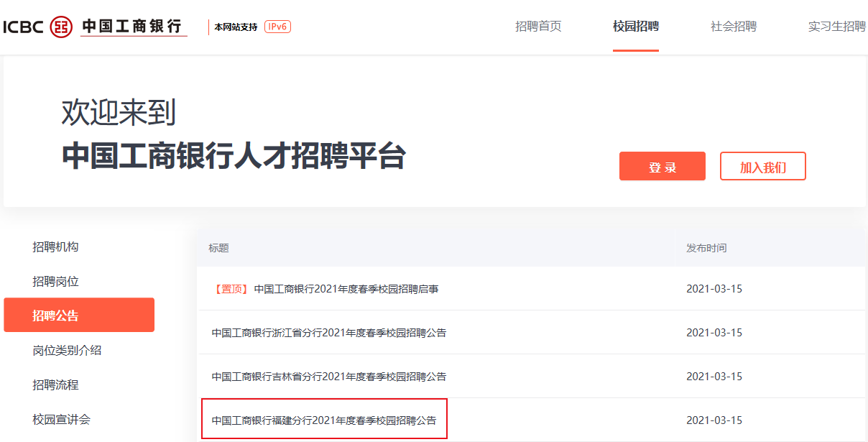This screenshot has width=868, height=442.
Task: Select the 校园招聘 navigation tab
Action: pos(636,27)
